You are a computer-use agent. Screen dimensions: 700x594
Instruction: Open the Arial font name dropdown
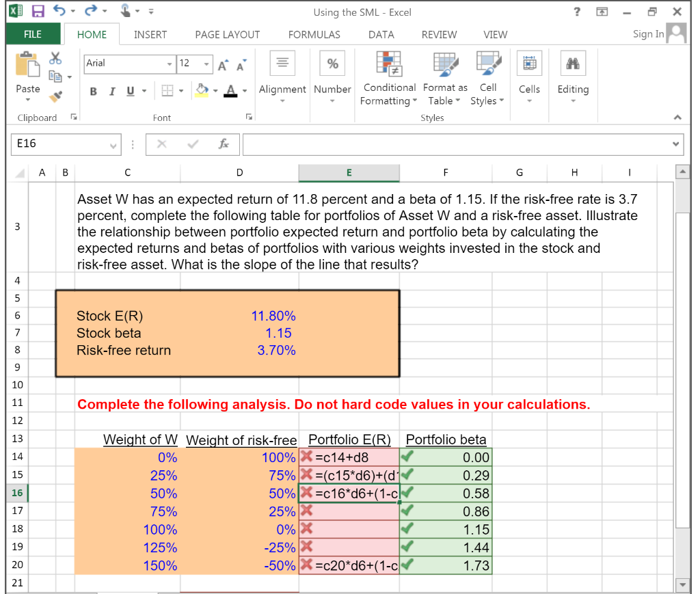[170, 63]
